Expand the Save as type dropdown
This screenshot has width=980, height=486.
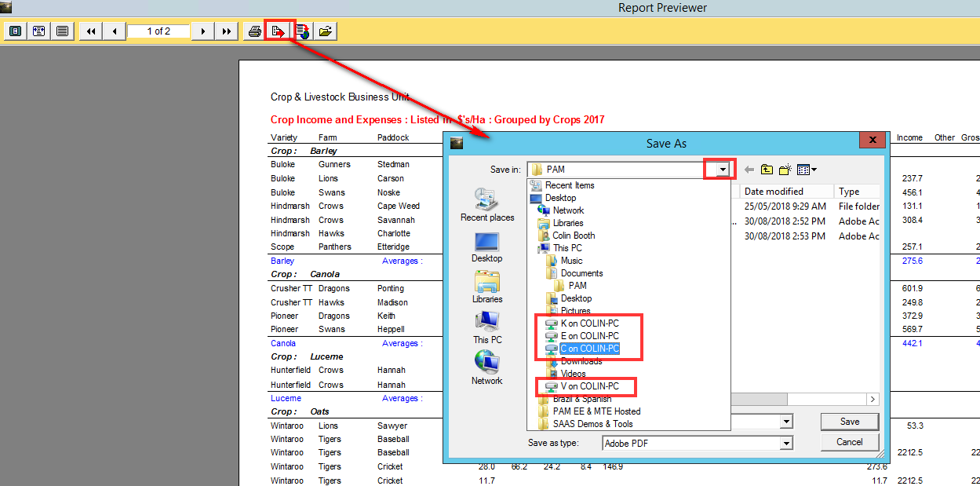(785, 444)
